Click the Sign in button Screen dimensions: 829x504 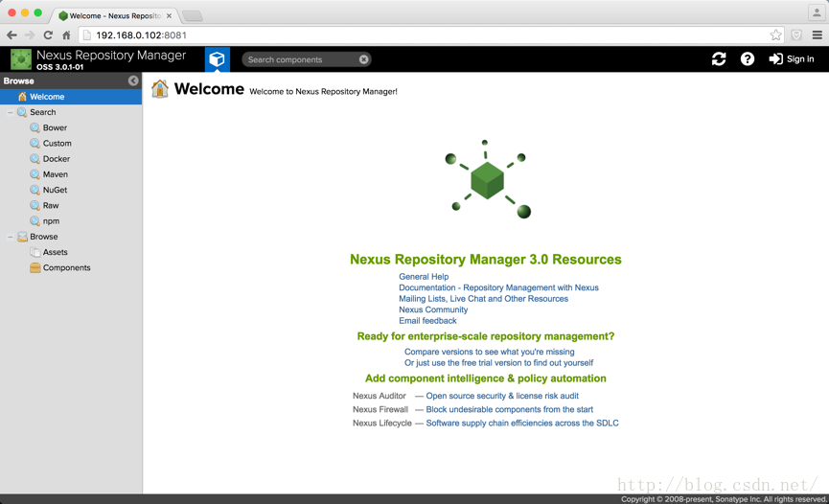[x=792, y=59]
